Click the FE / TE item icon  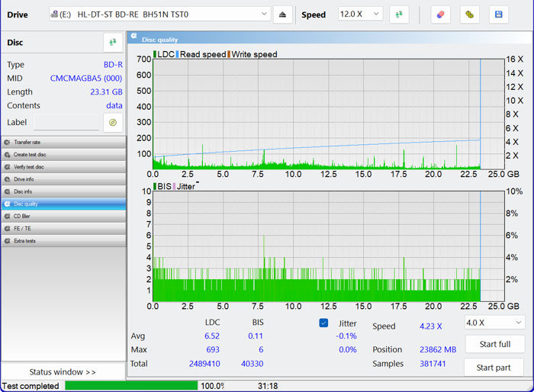(7, 229)
